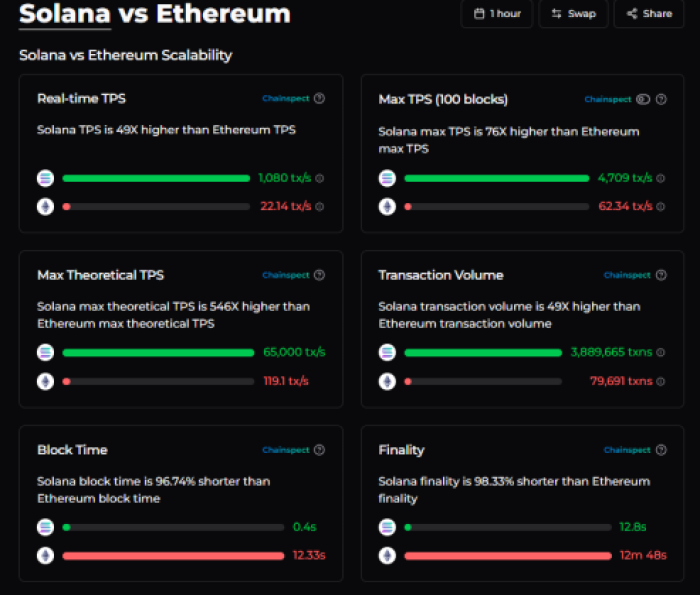
Task: Click text "Solana TPS is 49X higher than Ethereum TPS"
Action: pos(166,130)
